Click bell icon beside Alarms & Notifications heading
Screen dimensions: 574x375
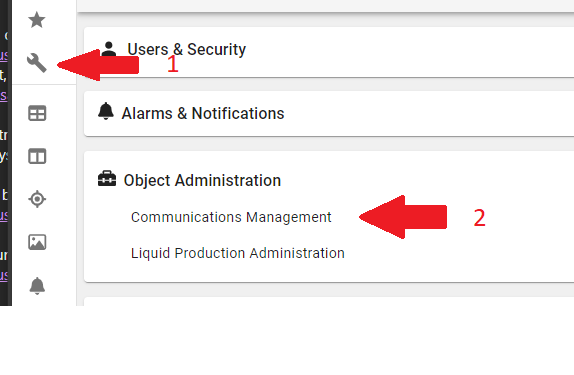[x=106, y=111]
